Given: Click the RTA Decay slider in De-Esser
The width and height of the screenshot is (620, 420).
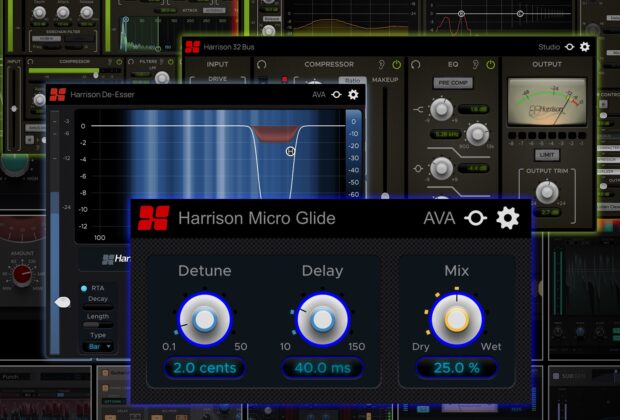Looking at the screenshot, I should pyautogui.click(x=98, y=307).
